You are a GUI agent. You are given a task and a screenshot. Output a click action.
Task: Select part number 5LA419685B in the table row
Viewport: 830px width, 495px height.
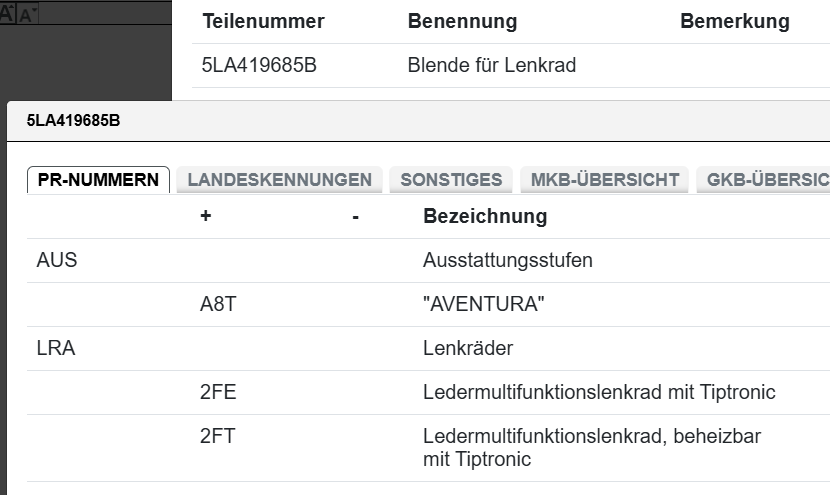[x=259, y=67]
